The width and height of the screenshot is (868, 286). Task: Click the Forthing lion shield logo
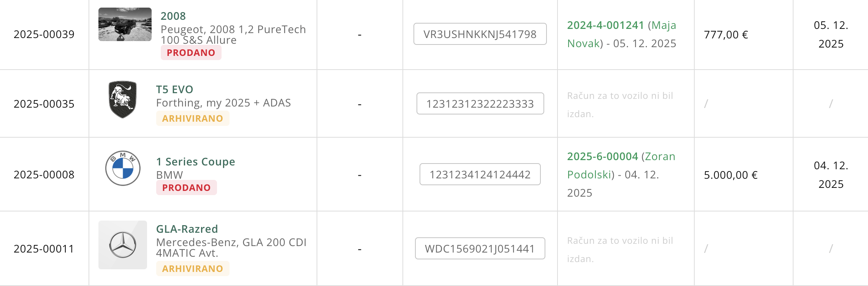tap(122, 99)
